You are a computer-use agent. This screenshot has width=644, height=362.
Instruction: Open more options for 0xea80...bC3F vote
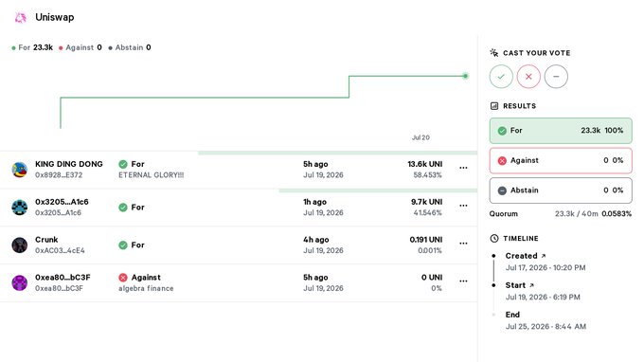pos(463,281)
